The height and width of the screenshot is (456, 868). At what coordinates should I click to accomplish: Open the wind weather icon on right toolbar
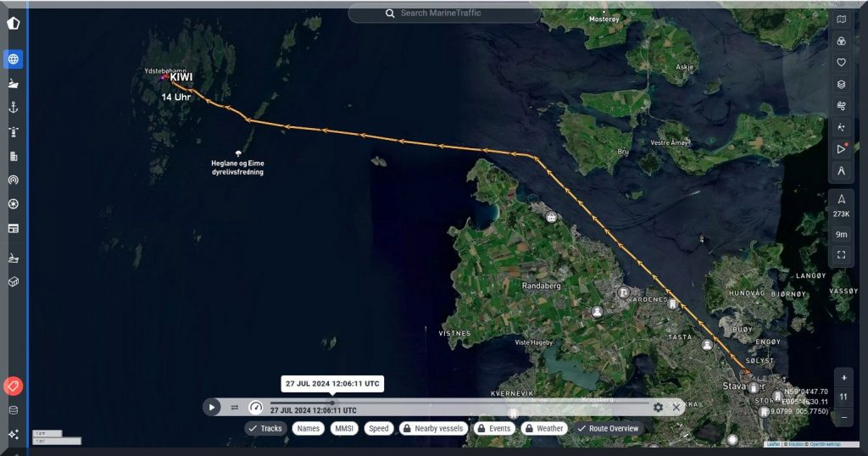click(x=841, y=106)
